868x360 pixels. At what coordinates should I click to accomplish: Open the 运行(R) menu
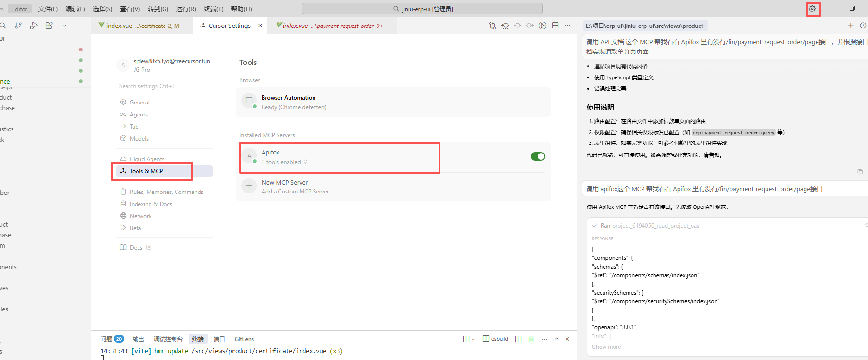tap(186, 9)
